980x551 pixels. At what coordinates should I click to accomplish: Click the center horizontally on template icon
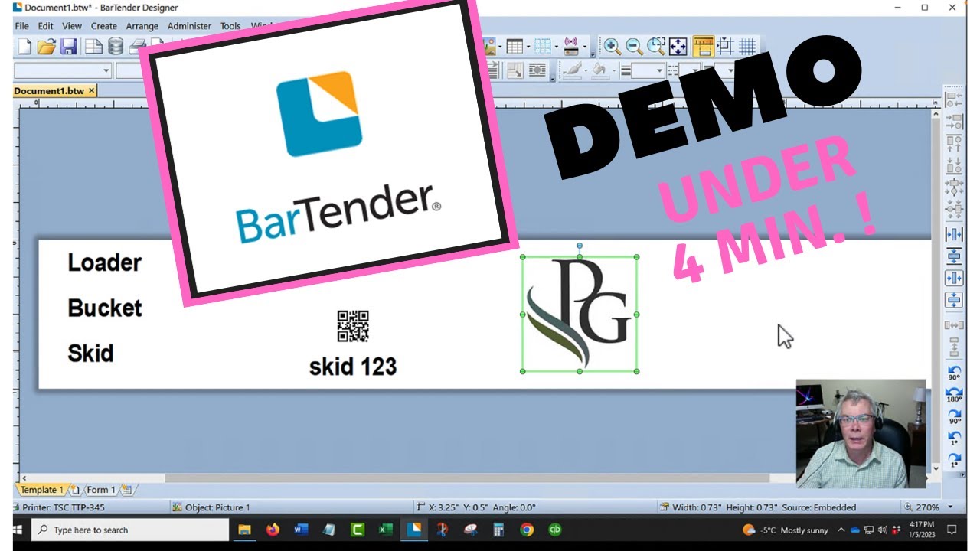point(954,278)
